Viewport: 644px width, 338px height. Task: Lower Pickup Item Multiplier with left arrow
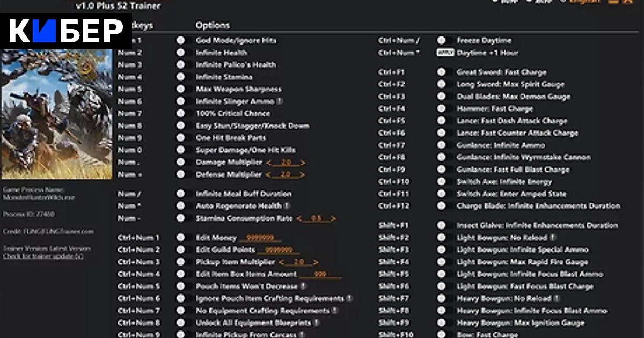pos(281,262)
